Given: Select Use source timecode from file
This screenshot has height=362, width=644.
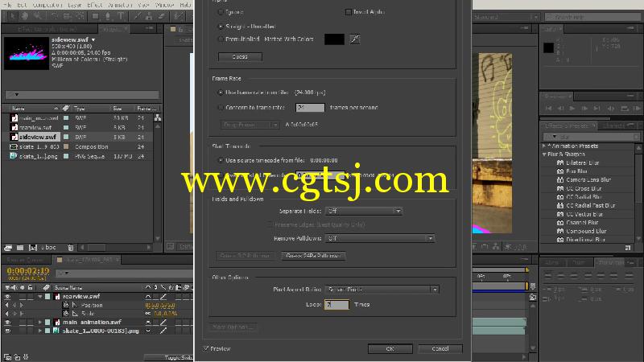Looking at the screenshot, I should (x=221, y=160).
